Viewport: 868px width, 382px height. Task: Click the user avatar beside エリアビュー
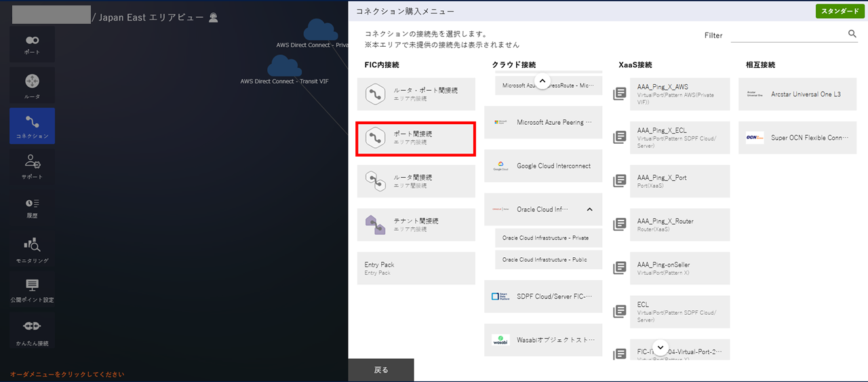tap(214, 18)
